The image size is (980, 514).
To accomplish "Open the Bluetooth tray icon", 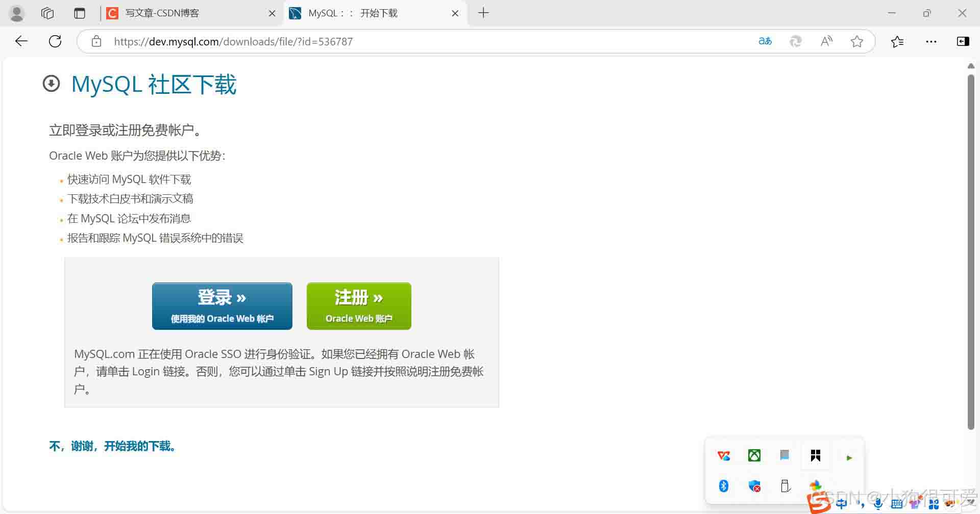I will click(724, 486).
